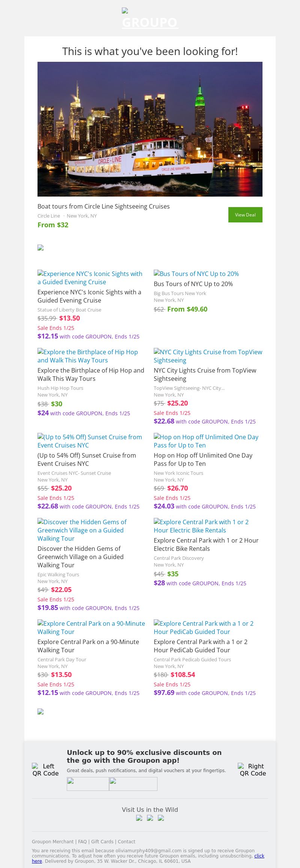The image size is (300, 868).
Task: Click the Right QR Code image
Action: tap(253, 770)
